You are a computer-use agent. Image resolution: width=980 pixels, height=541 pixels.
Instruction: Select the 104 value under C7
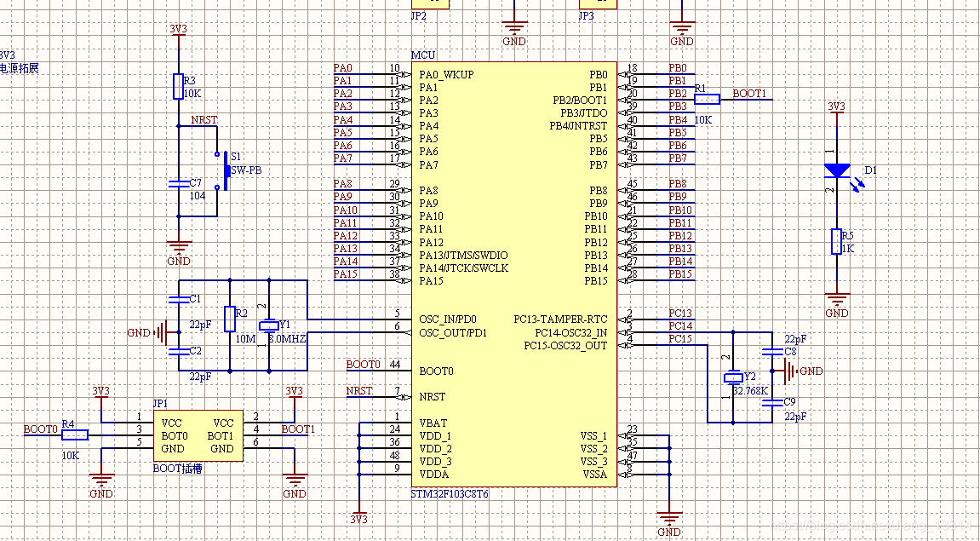coord(198,196)
